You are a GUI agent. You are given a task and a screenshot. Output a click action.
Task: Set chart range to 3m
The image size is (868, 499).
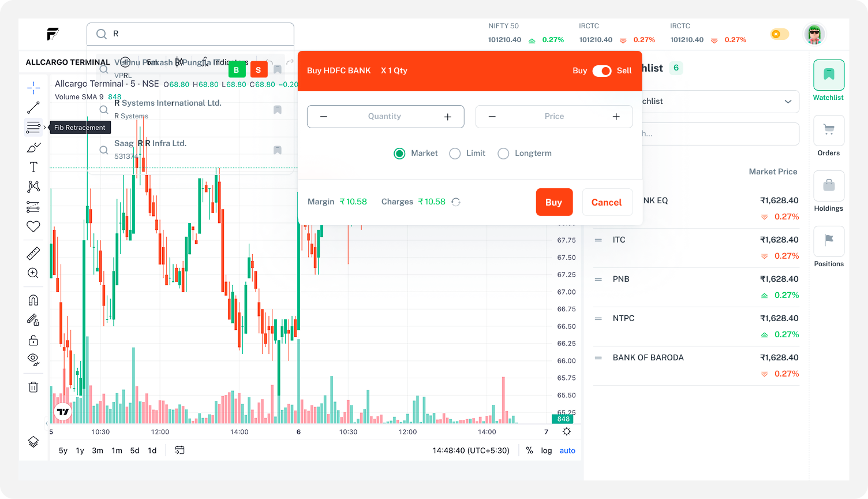(x=98, y=450)
